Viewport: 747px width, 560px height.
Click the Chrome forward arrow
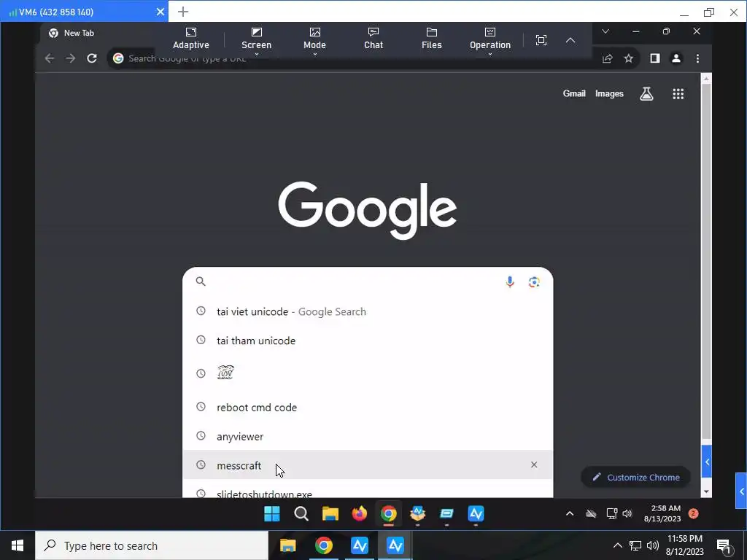(x=71, y=58)
